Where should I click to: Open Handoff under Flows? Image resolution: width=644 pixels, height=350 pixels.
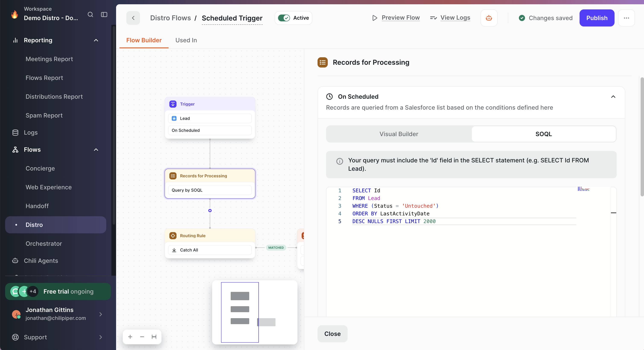tap(37, 206)
